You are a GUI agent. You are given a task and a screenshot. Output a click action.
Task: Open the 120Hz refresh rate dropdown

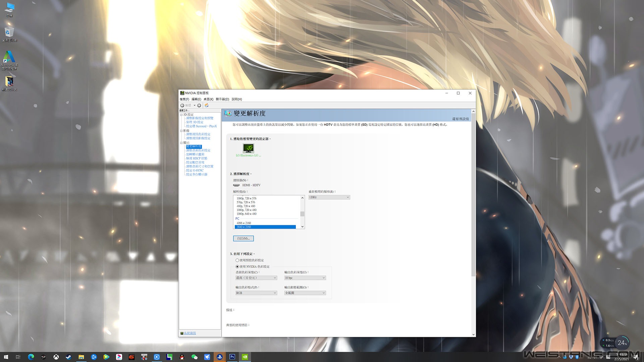[x=329, y=197]
